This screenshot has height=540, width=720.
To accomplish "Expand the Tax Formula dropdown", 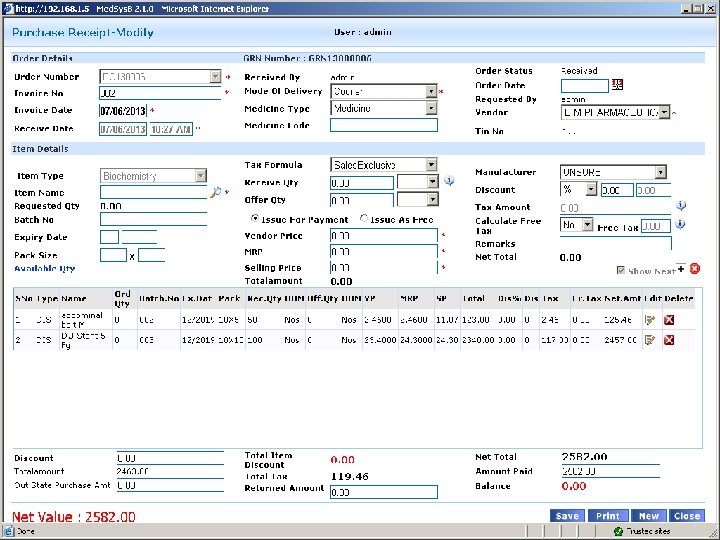I will pos(431,164).
